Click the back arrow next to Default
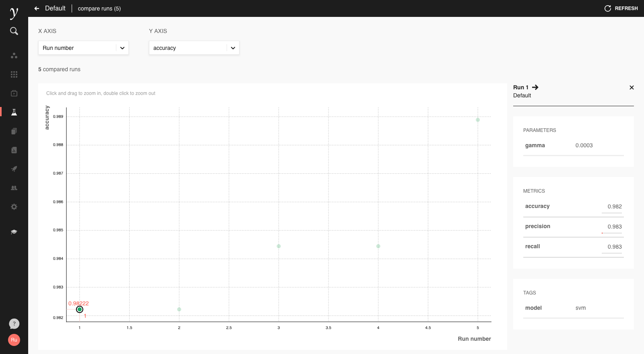 coord(37,8)
